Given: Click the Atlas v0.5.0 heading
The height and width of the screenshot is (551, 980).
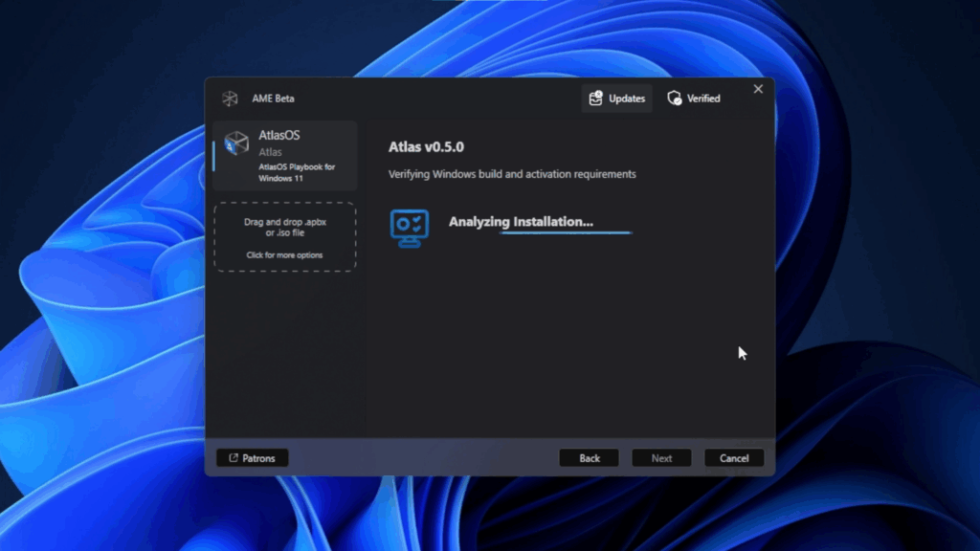Looking at the screenshot, I should (426, 147).
